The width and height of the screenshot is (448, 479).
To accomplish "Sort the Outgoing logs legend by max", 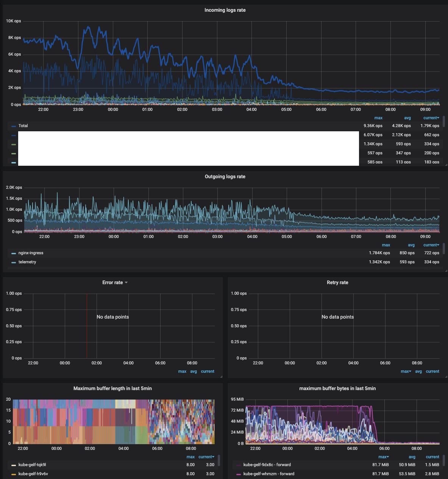I will tap(386, 245).
